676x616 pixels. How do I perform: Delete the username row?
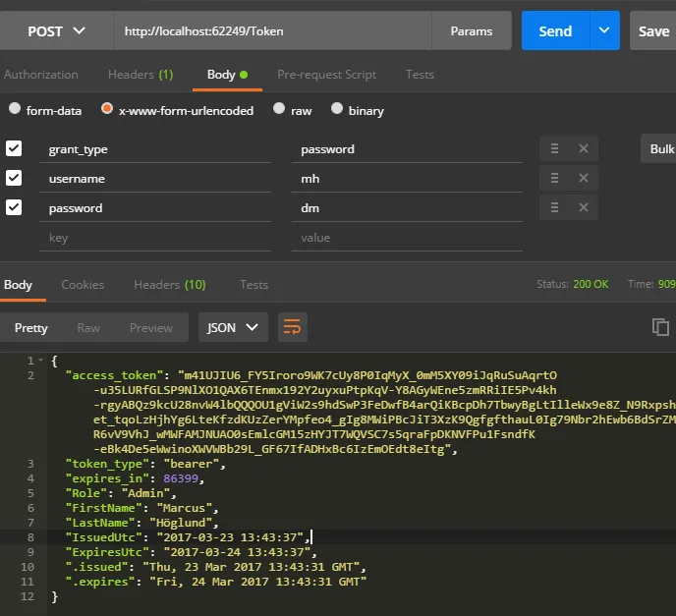click(x=584, y=178)
